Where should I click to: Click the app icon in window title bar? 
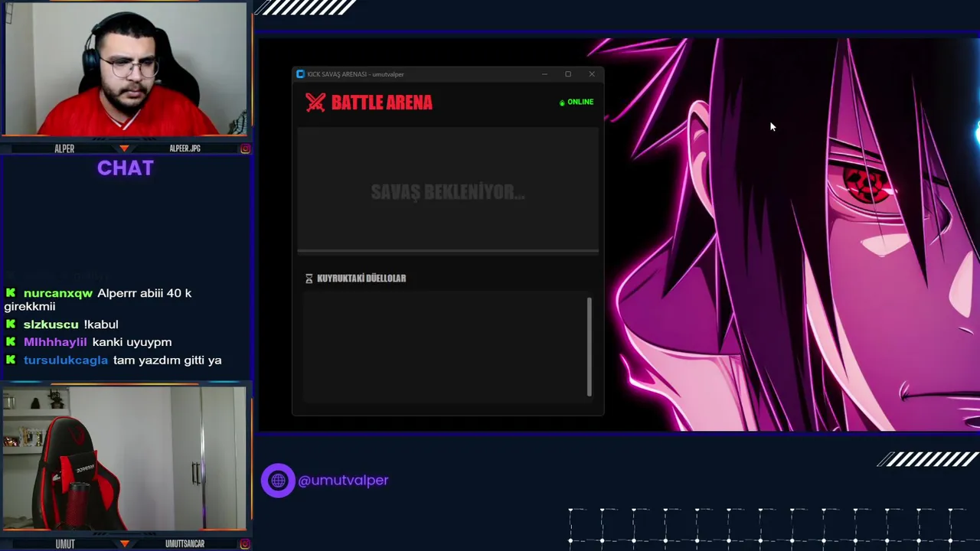coord(300,74)
